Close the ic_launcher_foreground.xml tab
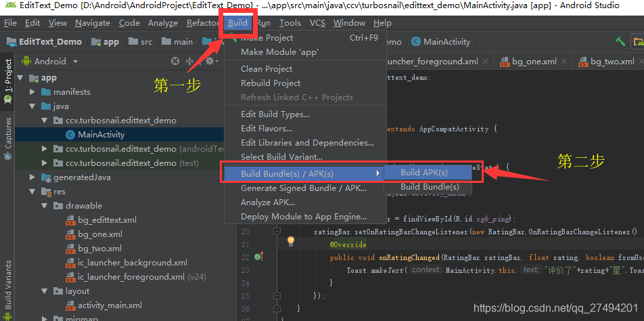Screen dimensions: 644x321 pyautogui.click(x=486, y=62)
